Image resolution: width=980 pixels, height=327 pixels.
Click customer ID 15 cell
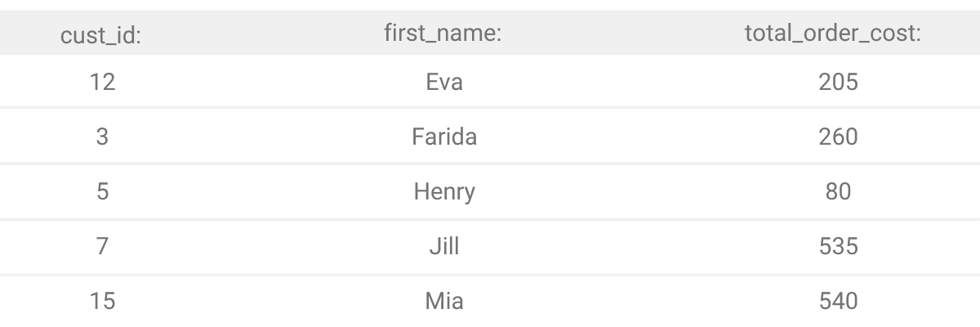coord(101,301)
